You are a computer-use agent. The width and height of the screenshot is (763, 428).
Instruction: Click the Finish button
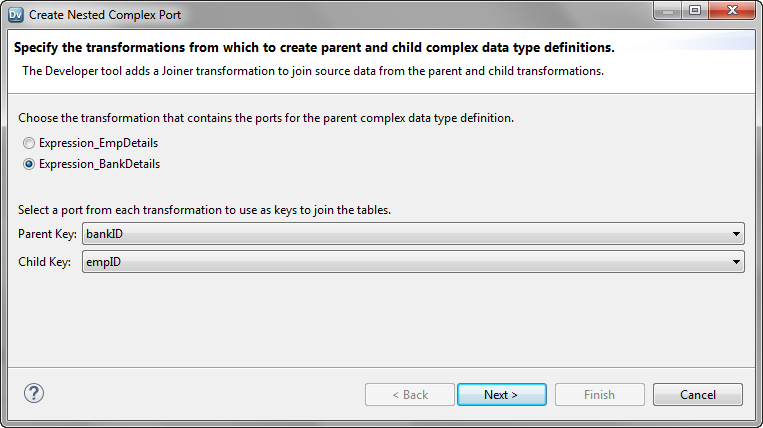[599, 395]
